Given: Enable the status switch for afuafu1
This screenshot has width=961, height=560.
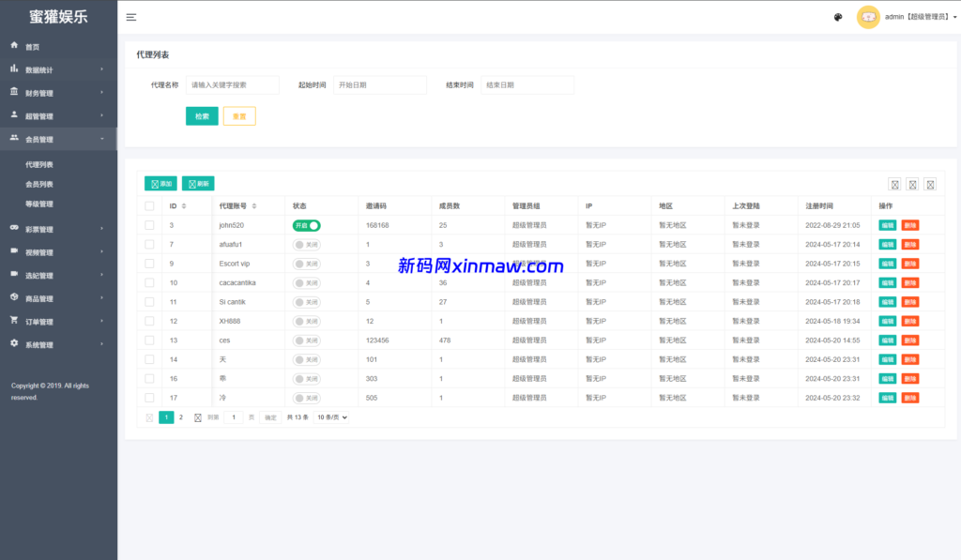Looking at the screenshot, I should (306, 245).
